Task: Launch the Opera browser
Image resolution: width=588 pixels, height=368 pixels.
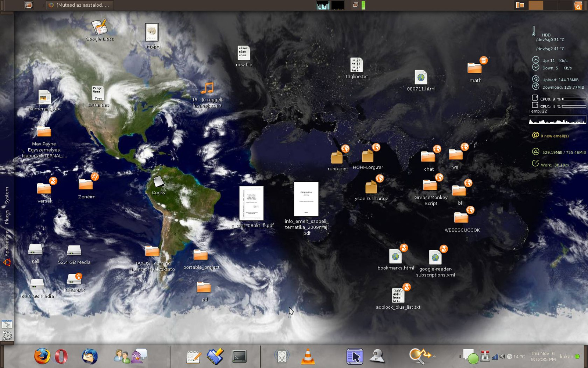Action: point(61,356)
